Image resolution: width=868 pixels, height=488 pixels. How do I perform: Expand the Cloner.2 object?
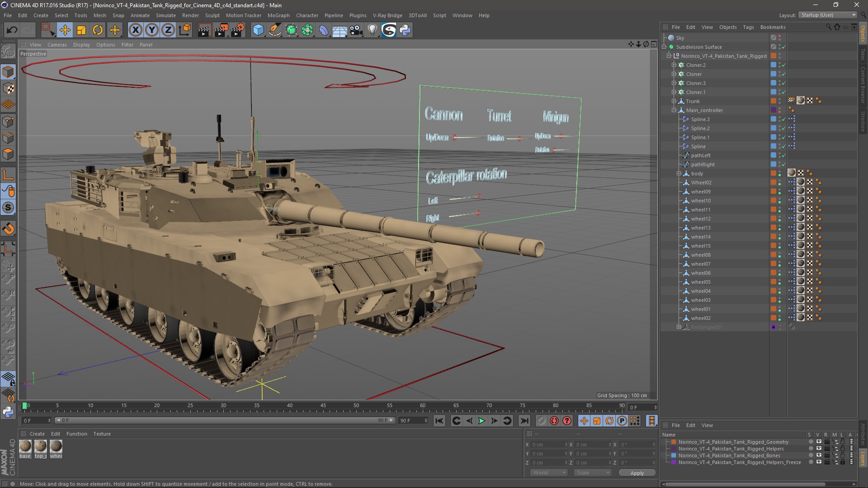click(x=674, y=65)
